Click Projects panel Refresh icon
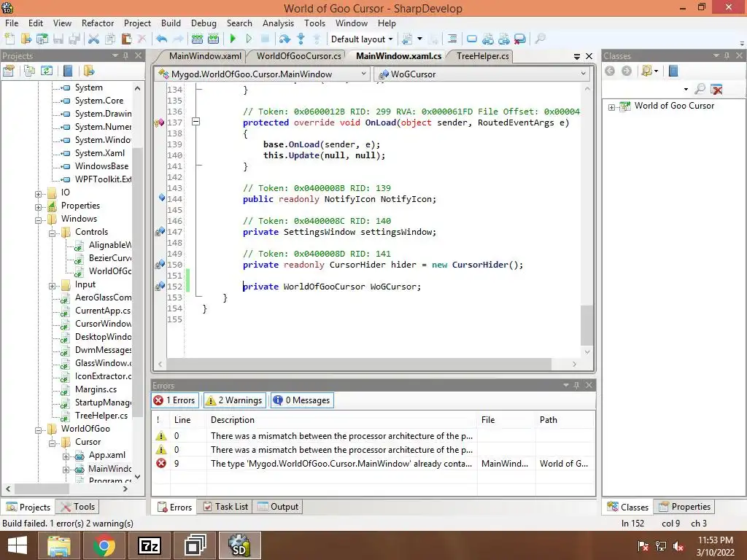 tap(46, 71)
